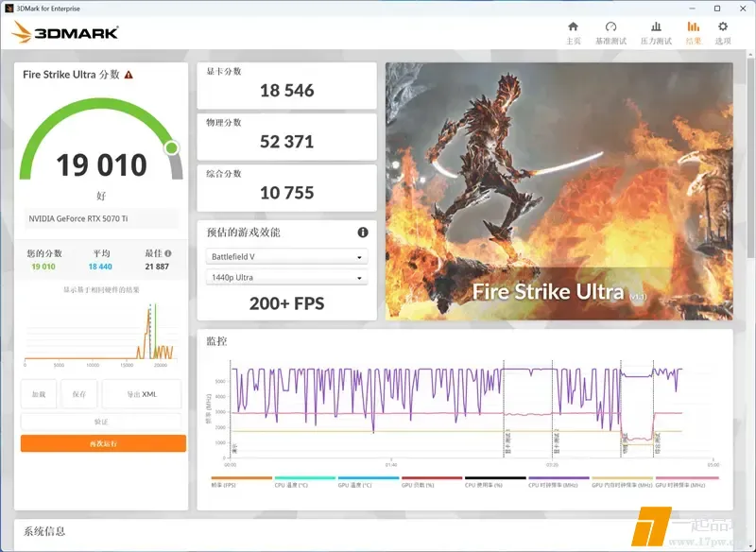Screen dimensions: 756x552
Task: Toggle the GPU 负载 (%) red legend swatch
Action: 432,478
